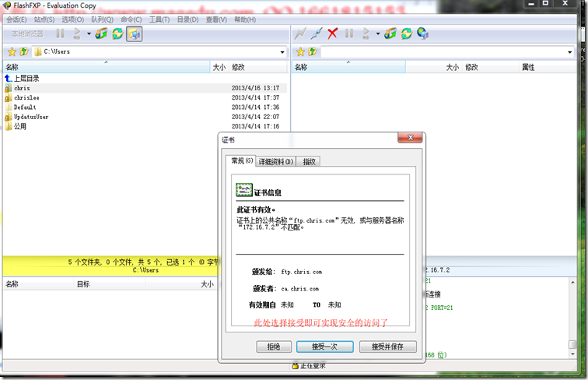Switch to the 详细资料(D) certificate tab

click(x=276, y=161)
